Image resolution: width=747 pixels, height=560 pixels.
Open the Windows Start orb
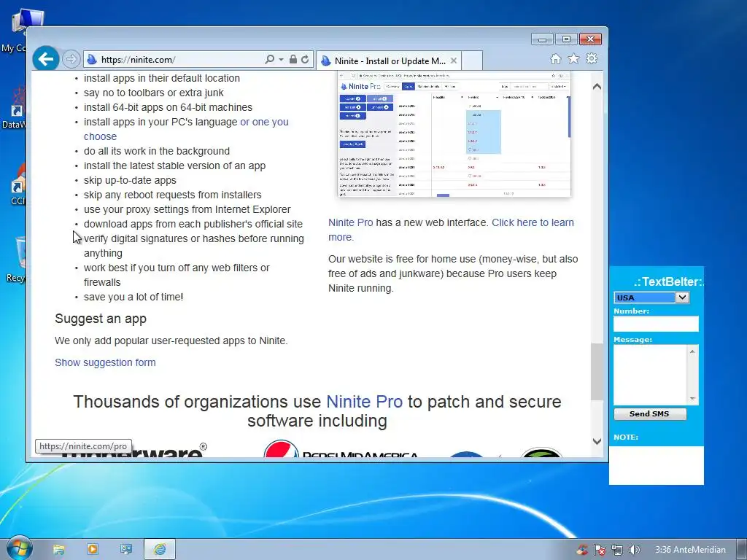click(18, 548)
